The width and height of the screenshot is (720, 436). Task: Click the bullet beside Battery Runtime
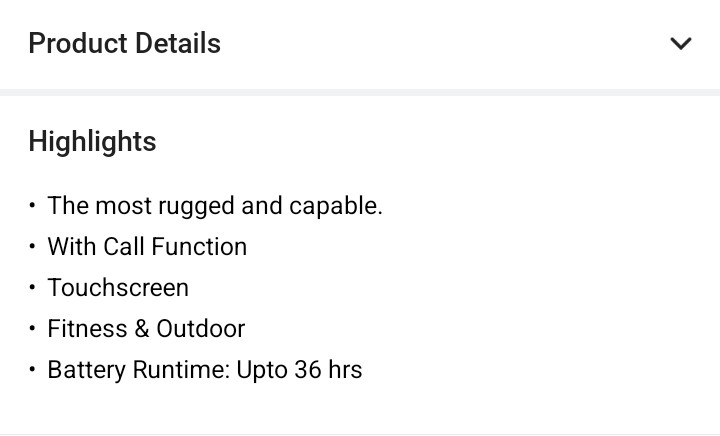[x=33, y=370]
